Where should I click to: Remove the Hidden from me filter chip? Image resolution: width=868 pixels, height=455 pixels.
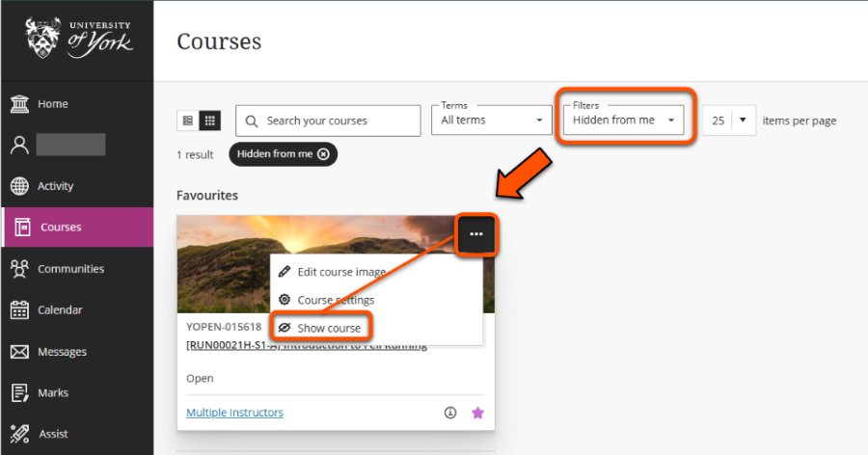click(x=323, y=154)
